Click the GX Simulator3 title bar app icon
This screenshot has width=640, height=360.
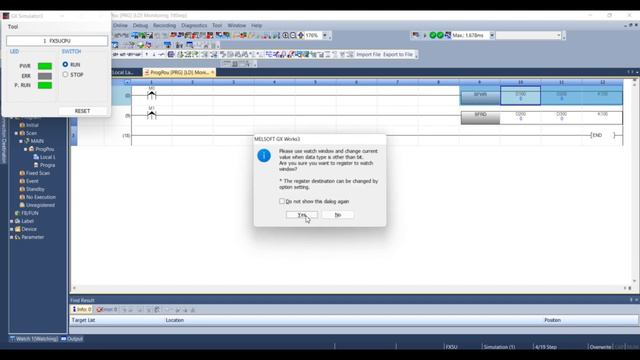pyautogui.click(x=6, y=16)
